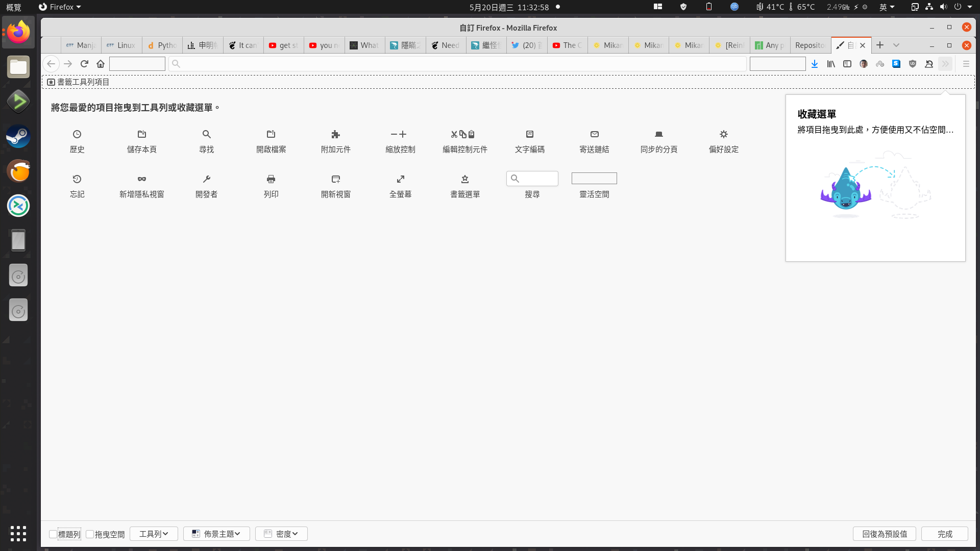Viewport: 980px width, 551px height.
Task: Select the Print (列印) item
Action: pyautogui.click(x=271, y=186)
